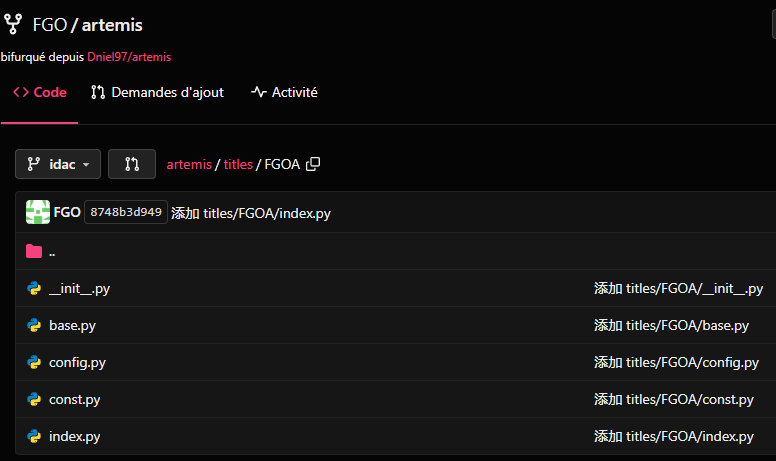Open the Activité tab
This screenshot has width=776, height=461.
[284, 92]
